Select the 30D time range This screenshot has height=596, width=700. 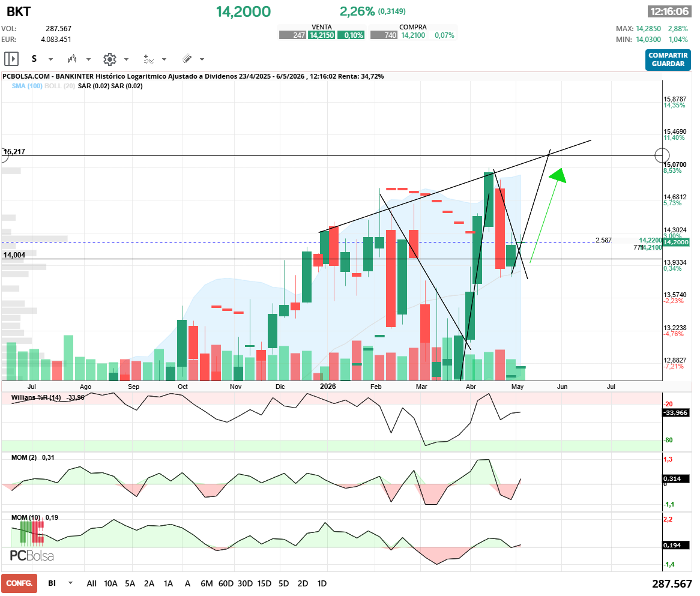point(245,583)
